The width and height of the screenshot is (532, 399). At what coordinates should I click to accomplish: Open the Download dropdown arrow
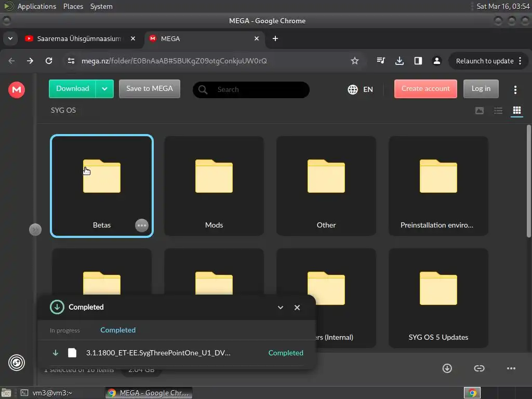[x=104, y=89]
